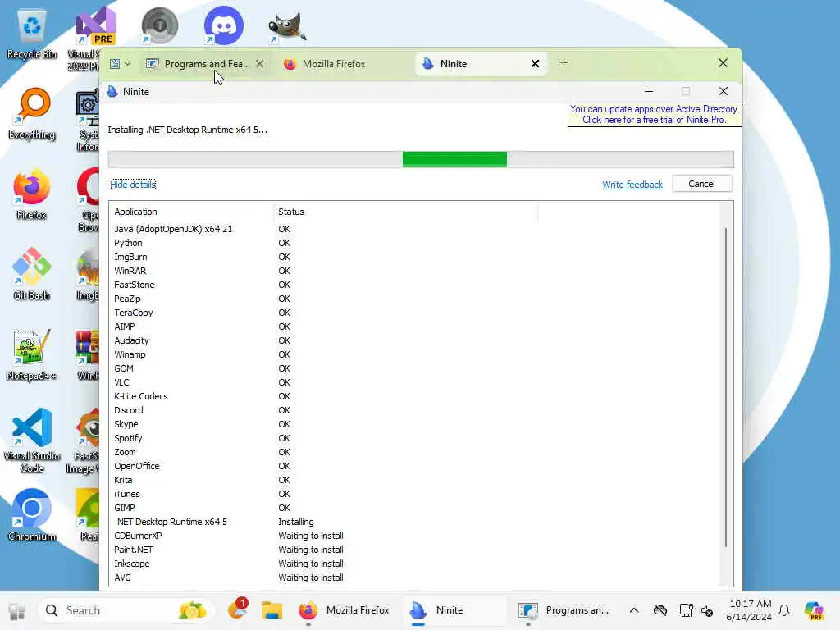Select the K-Lite Codecs row
Screen dimensions: 840x630
pos(414,396)
